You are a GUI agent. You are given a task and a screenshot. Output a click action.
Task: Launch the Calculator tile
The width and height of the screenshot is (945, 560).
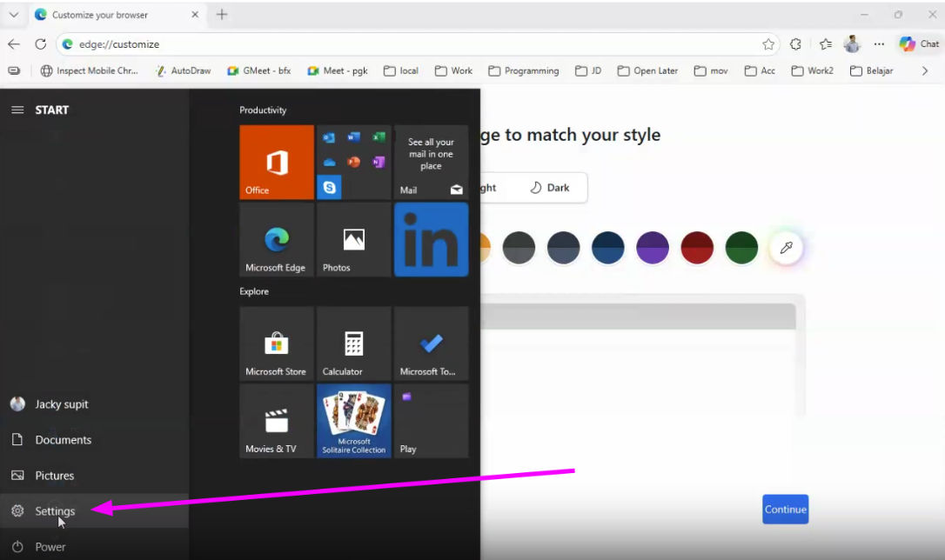click(353, 343)
